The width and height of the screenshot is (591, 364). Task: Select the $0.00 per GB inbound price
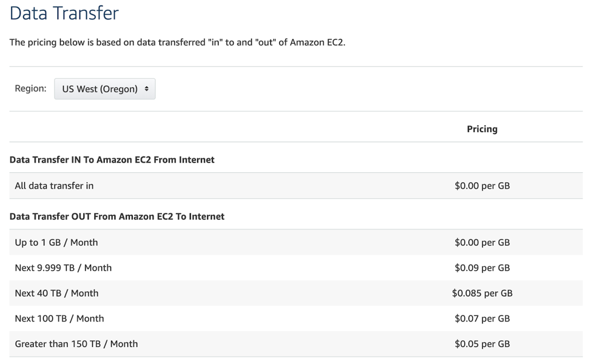(482, 185)
